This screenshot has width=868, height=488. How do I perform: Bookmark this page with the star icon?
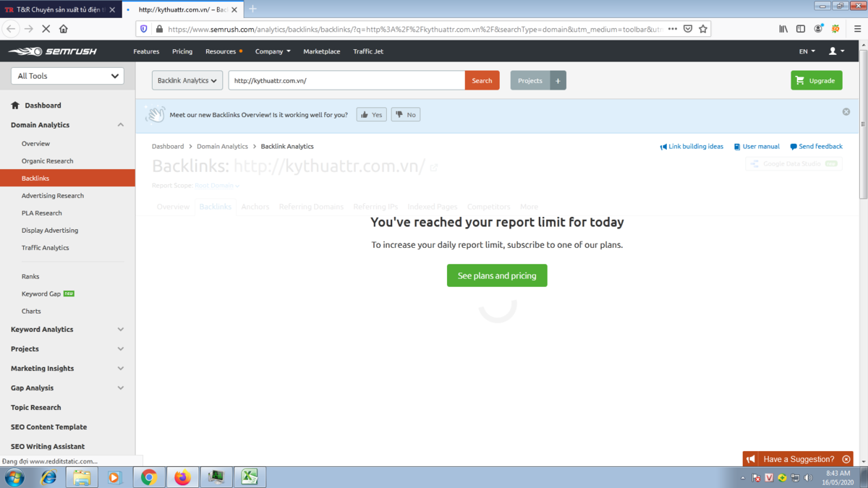click(x=702, y=29)
